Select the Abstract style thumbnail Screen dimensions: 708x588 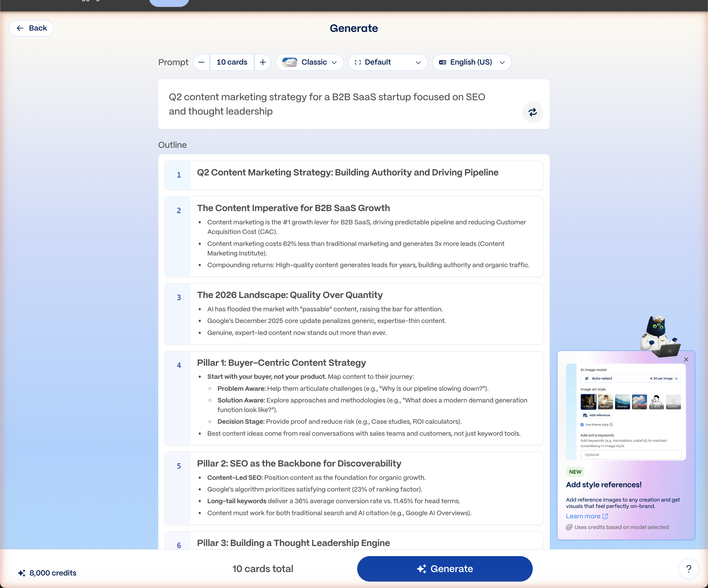point(622,402)
